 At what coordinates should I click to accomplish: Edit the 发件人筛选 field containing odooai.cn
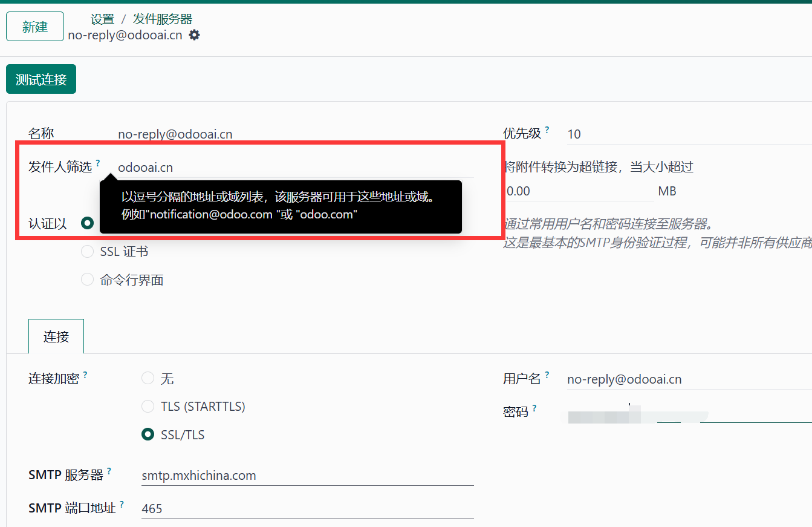point(296,167)
